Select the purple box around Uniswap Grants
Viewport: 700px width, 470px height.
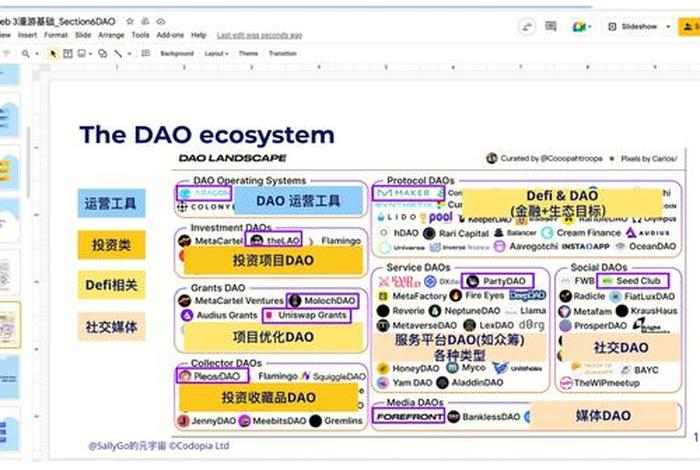(307, 315)
